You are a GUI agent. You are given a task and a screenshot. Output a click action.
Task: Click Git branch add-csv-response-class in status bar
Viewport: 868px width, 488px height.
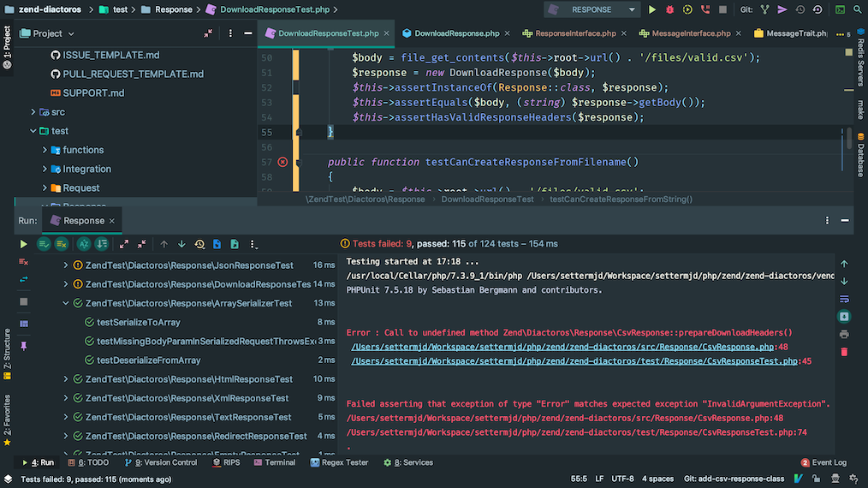(x=734, y=479)
